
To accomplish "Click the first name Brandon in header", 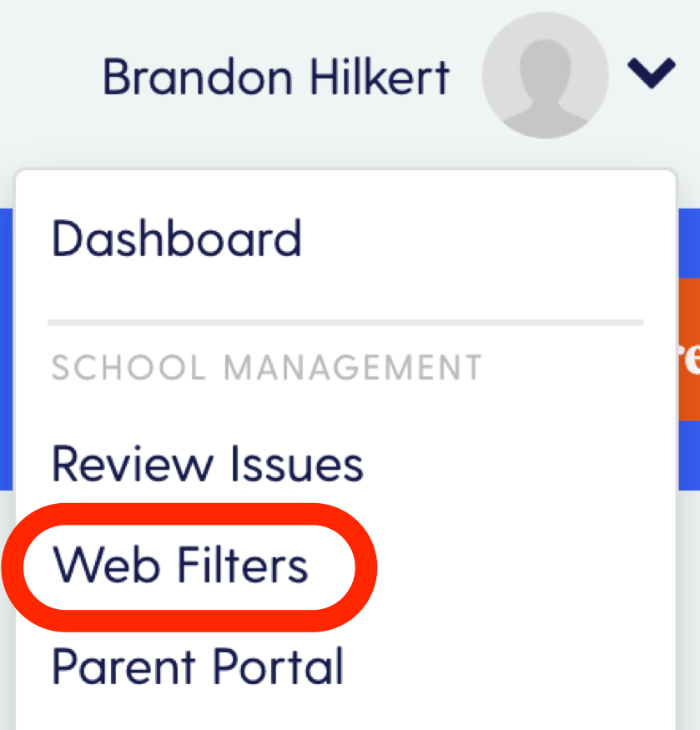I will [198, 78].
